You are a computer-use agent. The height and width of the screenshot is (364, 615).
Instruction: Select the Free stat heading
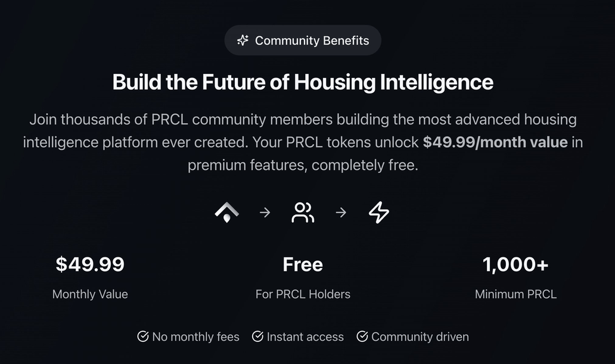click(x=303, y=265)
